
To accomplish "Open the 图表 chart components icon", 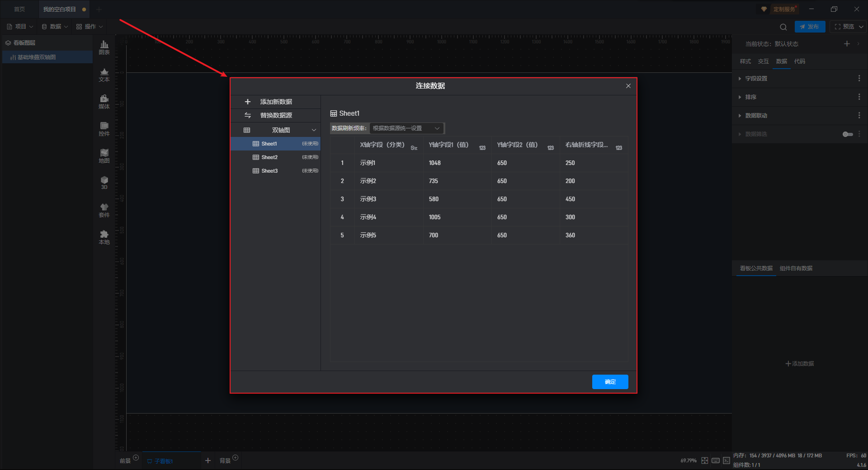I will [104, 47].
